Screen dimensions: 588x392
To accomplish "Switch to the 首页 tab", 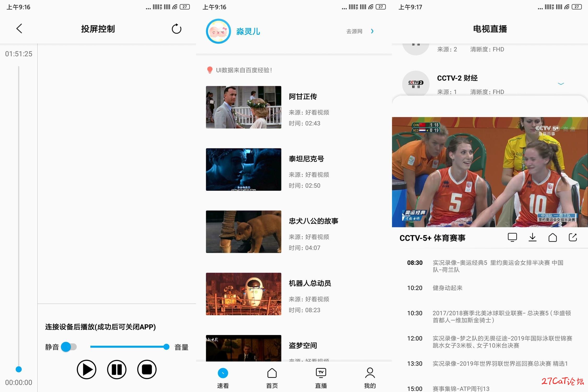I will pyautogui.click(x=272, y=378).
